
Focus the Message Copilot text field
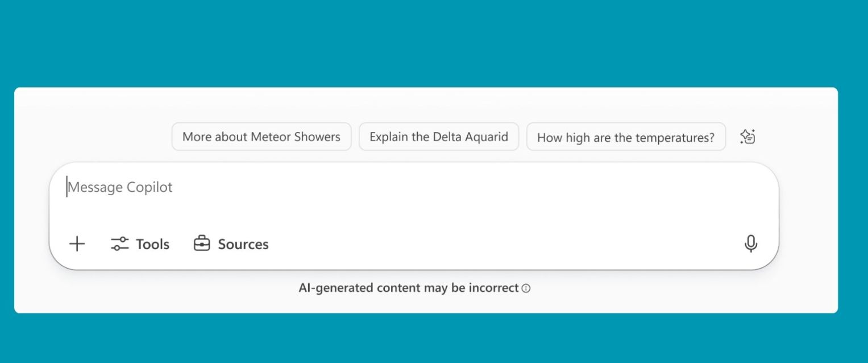point(398,193)
